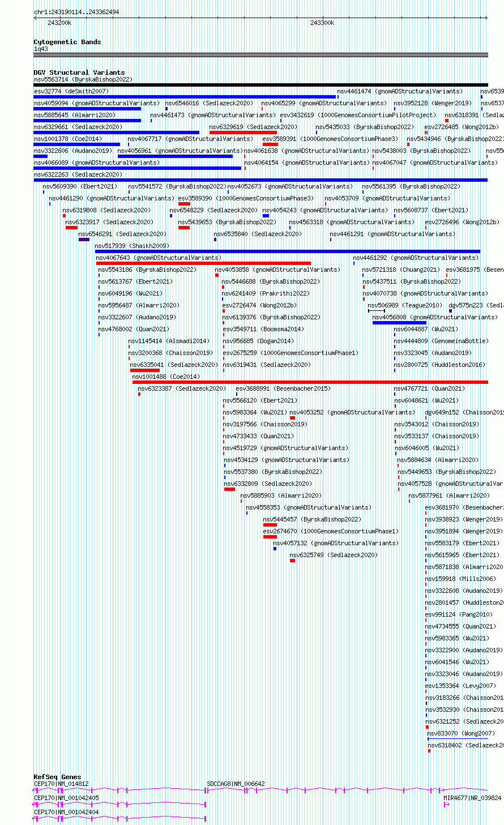Click nsv3952128 (Wenger2019) label

click(433, 103)
